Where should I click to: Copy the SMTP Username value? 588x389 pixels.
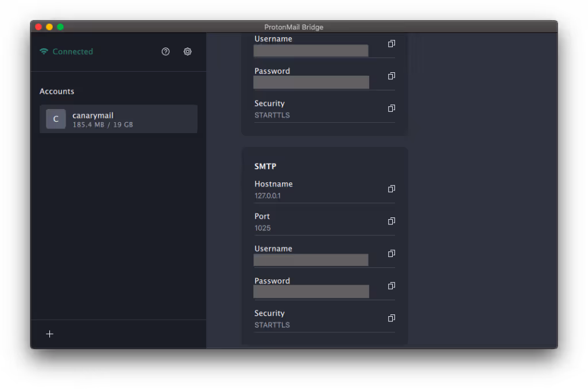pos(392,254)
